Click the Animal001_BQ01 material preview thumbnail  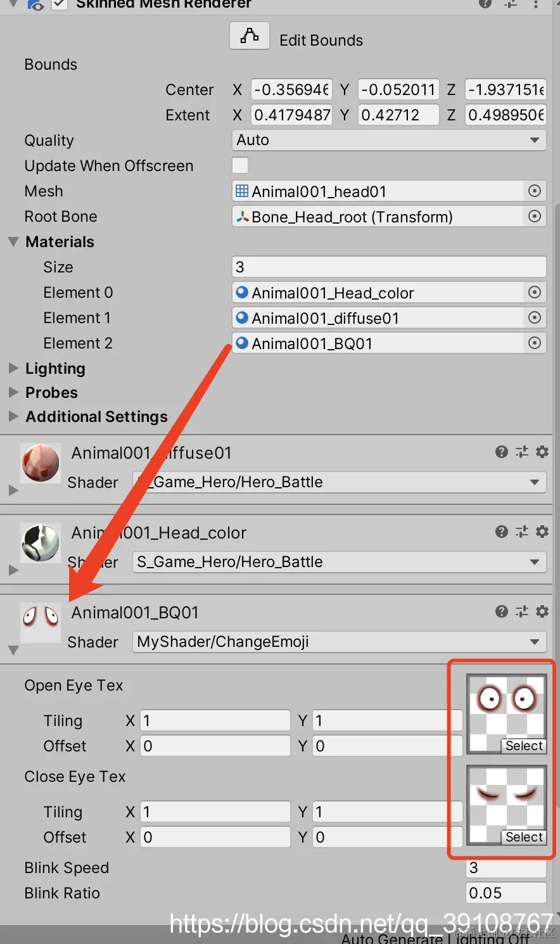click(x=41, y=622)
